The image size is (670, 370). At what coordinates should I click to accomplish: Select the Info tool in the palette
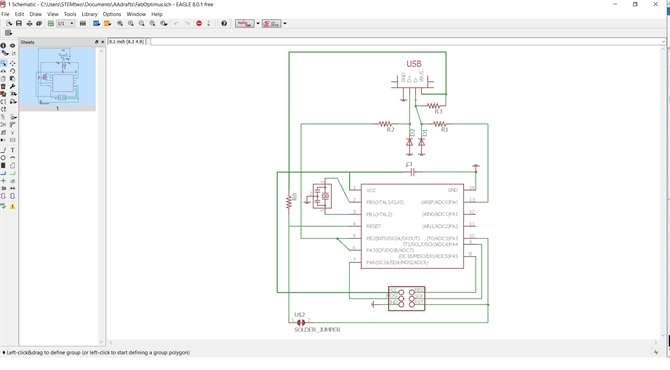point(3,46)
